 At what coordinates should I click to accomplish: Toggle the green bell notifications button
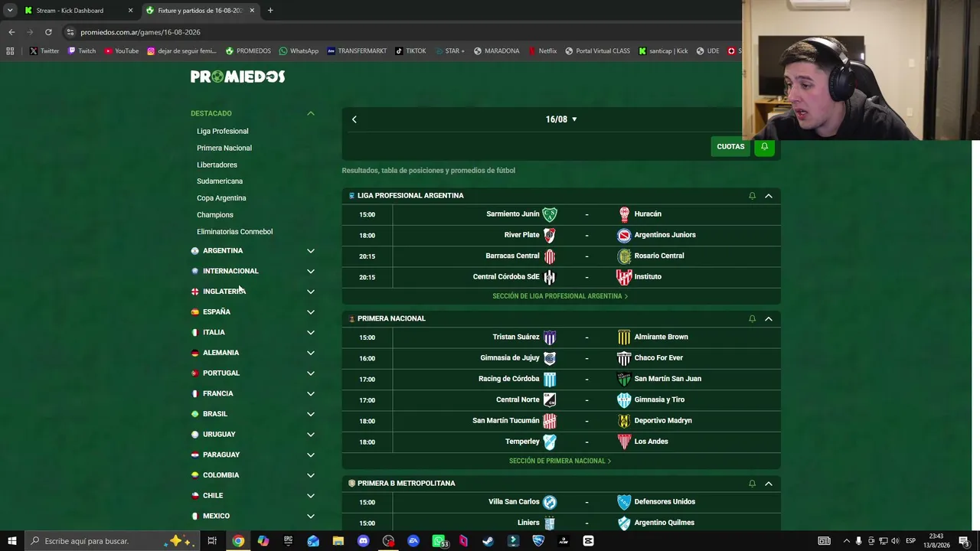click(x=764, y=146)
